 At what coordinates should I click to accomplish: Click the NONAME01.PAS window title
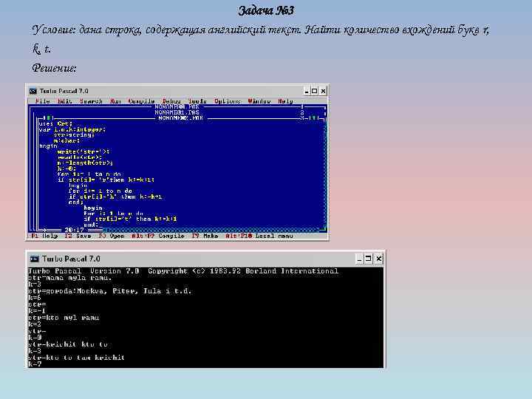click(177, 112)
